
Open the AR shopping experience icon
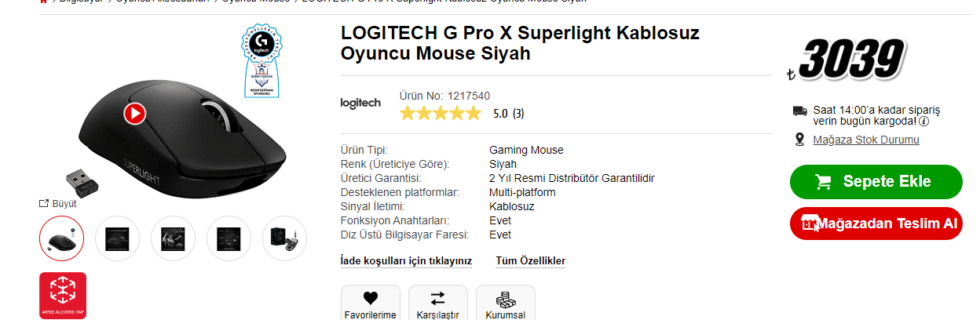coord(63,296)
